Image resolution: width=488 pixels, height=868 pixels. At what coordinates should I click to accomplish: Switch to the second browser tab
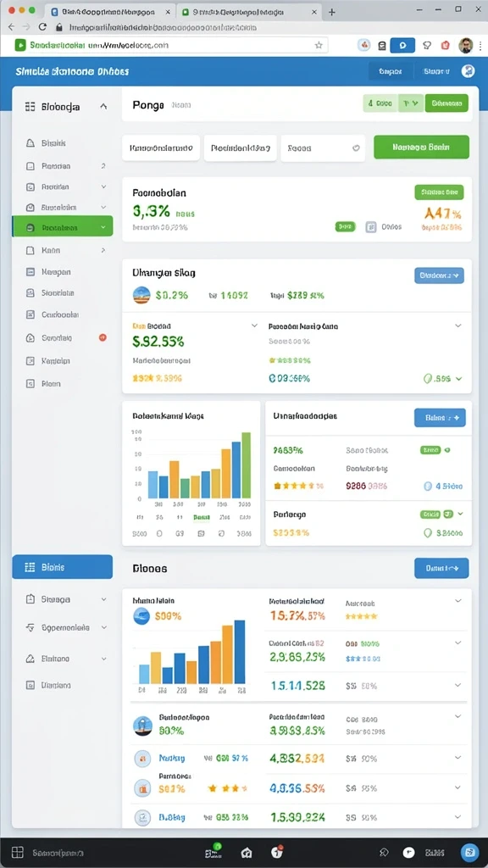click(x=250, y=12)
